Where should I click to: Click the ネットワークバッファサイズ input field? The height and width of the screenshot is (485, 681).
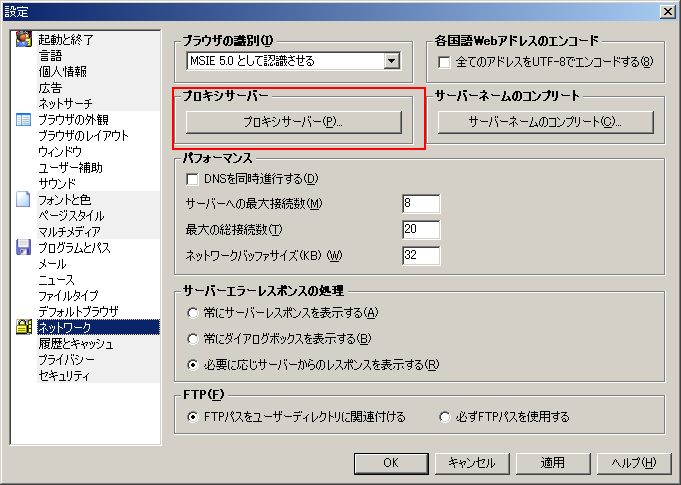[421, 255]
